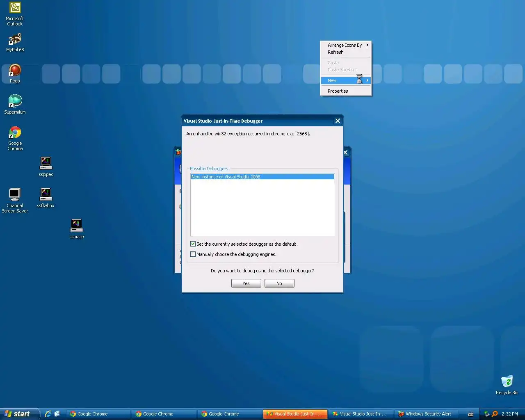The width and height of the screenshot is (525, 420).
Task: Click the network connection tray icon
Action: [x=487, y=414]
